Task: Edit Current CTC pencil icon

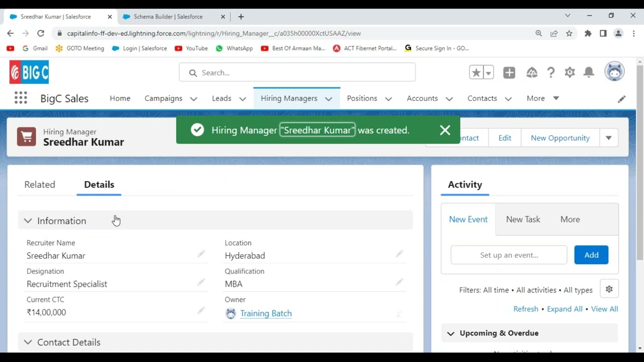Action: [201, 310]
